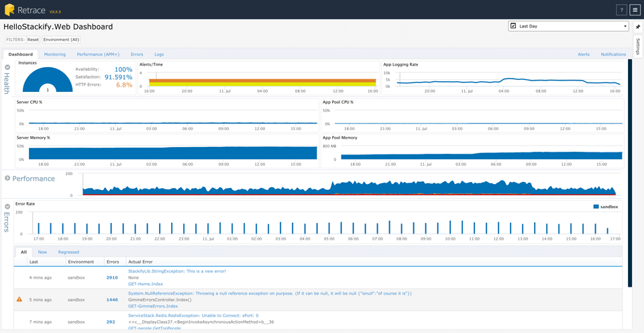The image size is (644, 333).
Task: Open ServiceStack.Redis.RedisException error link
Action: 194,316
